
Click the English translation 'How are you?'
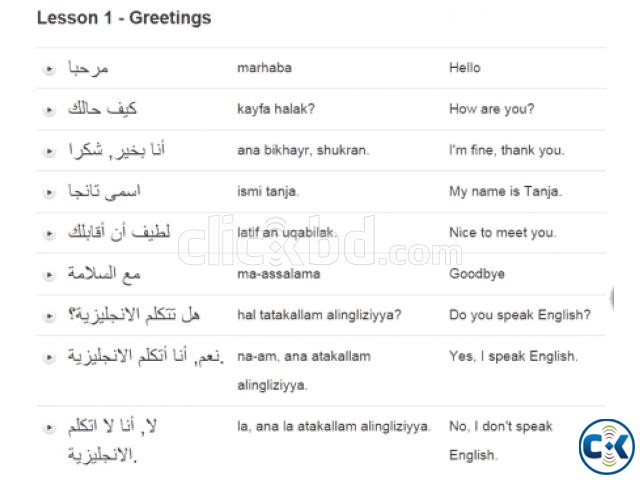[492, 109]
